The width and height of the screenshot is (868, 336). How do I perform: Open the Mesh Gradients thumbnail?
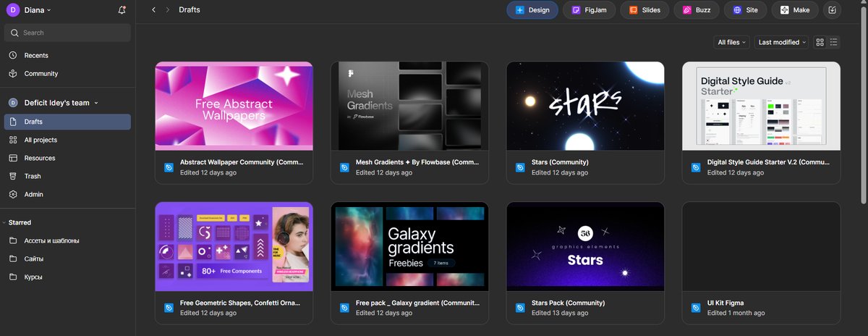tap(410, 106)
